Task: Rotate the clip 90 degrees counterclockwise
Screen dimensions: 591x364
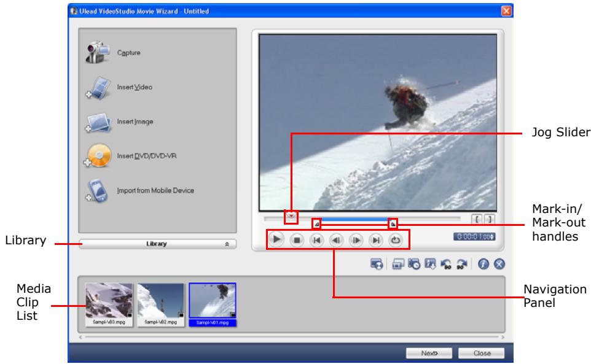Action: click(446, 264)
